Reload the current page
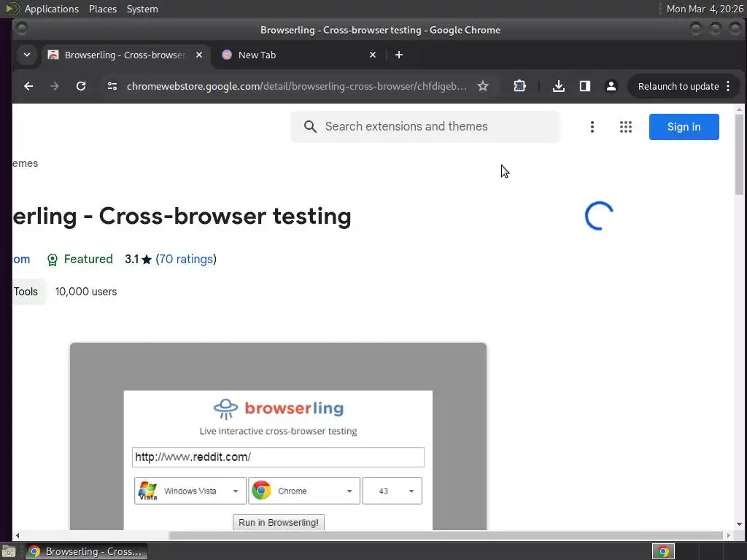The width and height of the screenshot is (747, 560). (81, 86)
